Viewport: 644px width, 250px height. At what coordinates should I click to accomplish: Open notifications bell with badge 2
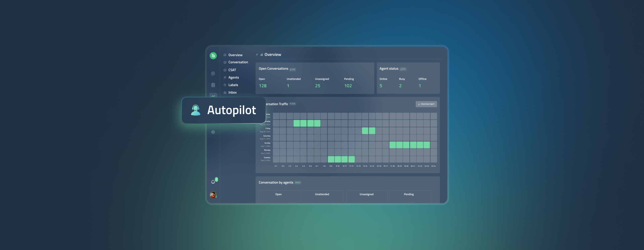(213, 182)
